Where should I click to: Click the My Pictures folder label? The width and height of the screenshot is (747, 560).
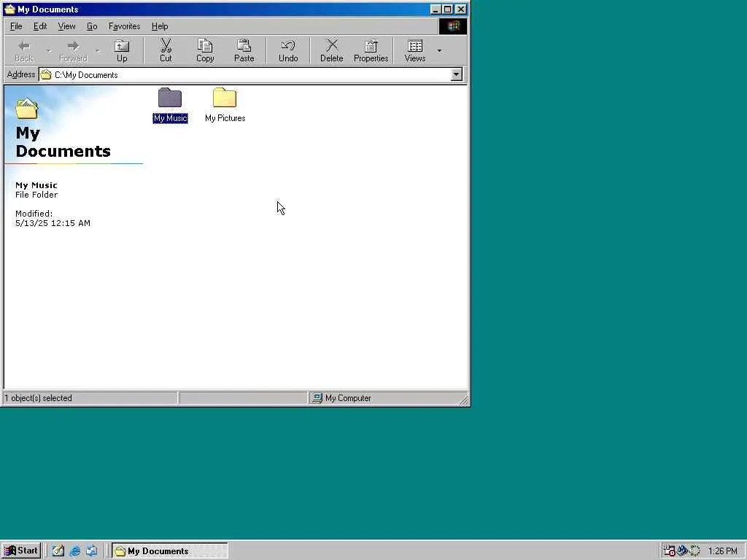click(x=225, y=118)
